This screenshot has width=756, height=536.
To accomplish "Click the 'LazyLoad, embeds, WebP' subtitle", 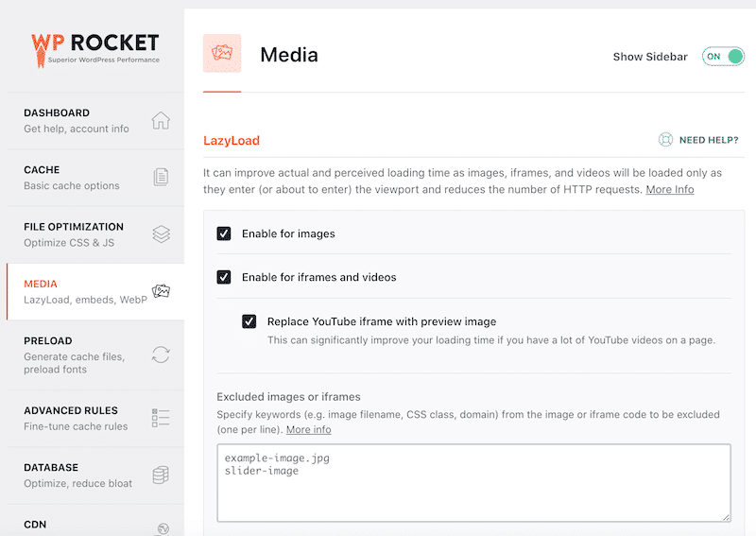I will point(85,300).
